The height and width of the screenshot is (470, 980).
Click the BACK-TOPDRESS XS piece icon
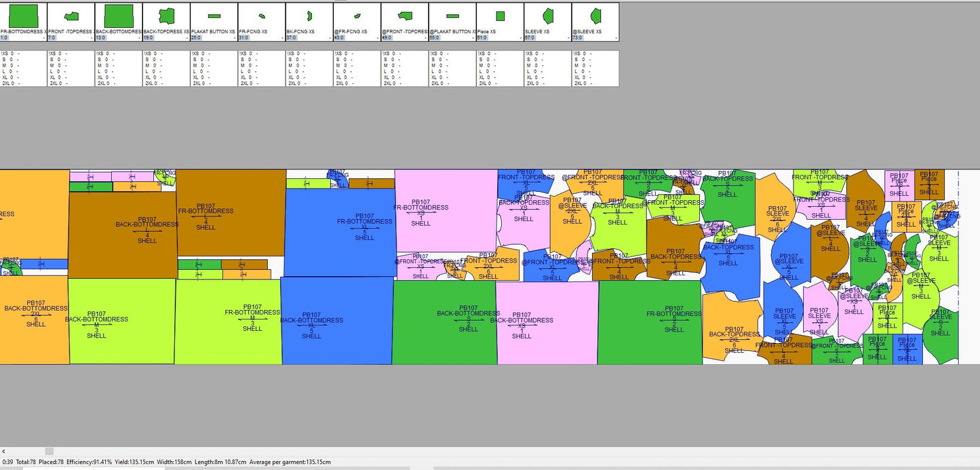click(x=166, y=16)
